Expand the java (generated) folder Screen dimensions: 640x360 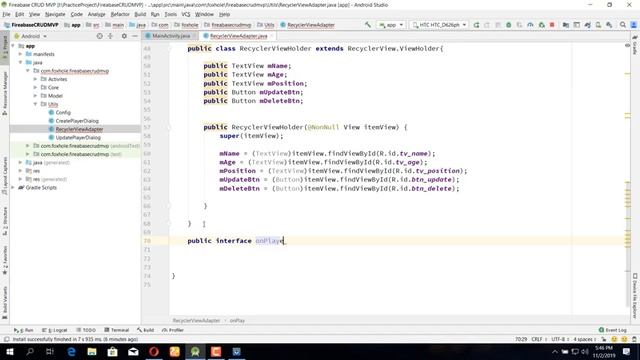tap(20, 162)
